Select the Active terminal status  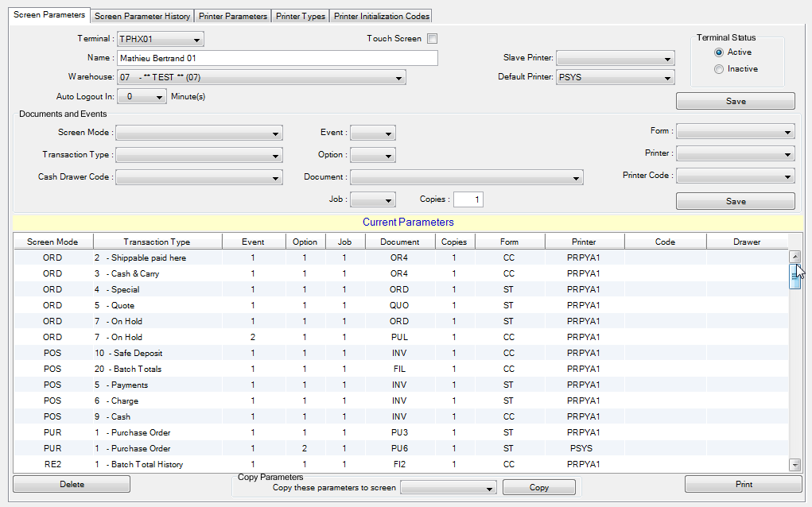pyautogui.click(x=719, y=52)
